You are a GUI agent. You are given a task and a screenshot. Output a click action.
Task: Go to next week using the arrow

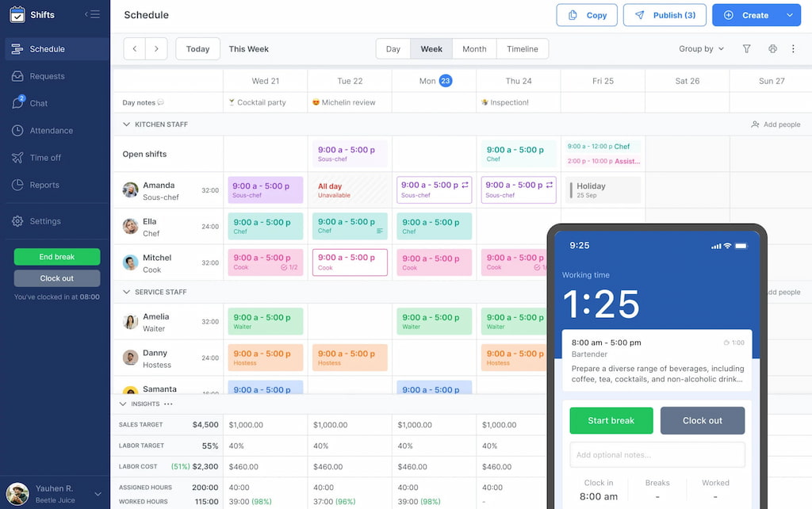click(x=155, y=48)
